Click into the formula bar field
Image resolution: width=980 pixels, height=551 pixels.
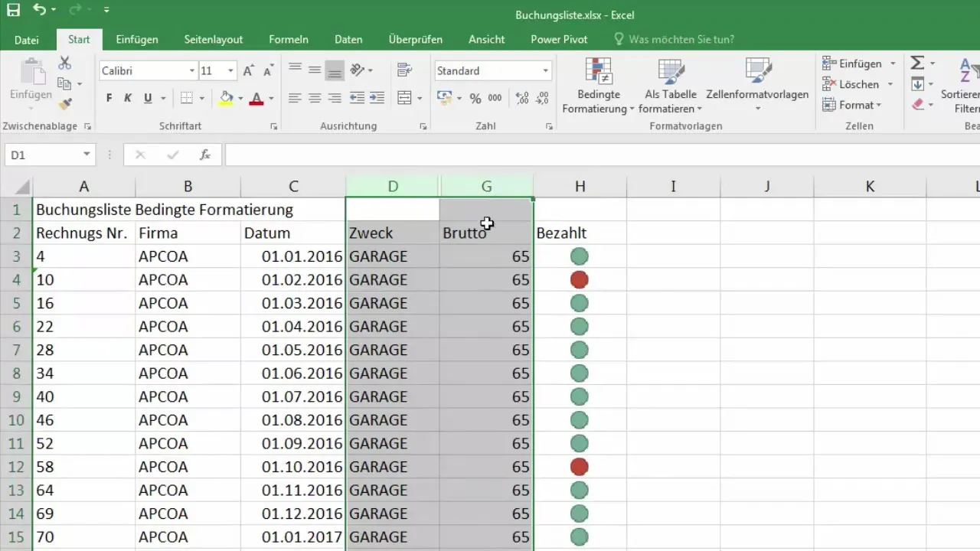pyautogui.click(x=603, y=155)
